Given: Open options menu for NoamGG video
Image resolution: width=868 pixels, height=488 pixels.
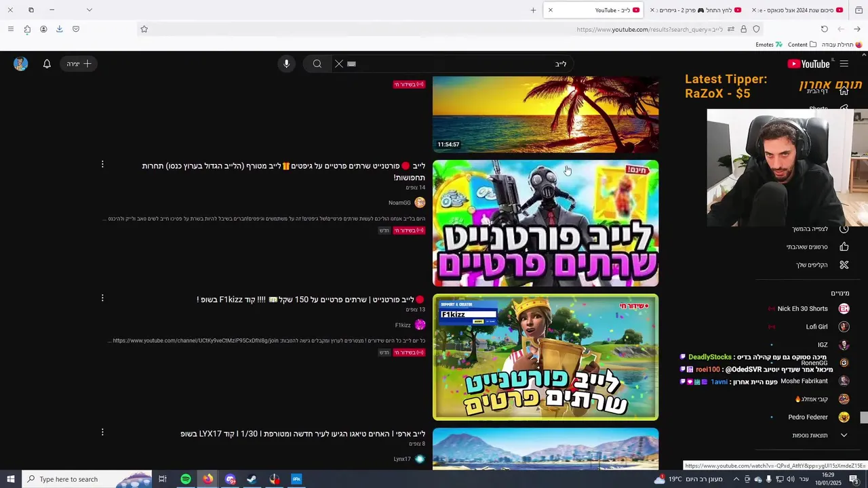Looking at the screenshot, I should pyautogui.click(x=102, y=165).
